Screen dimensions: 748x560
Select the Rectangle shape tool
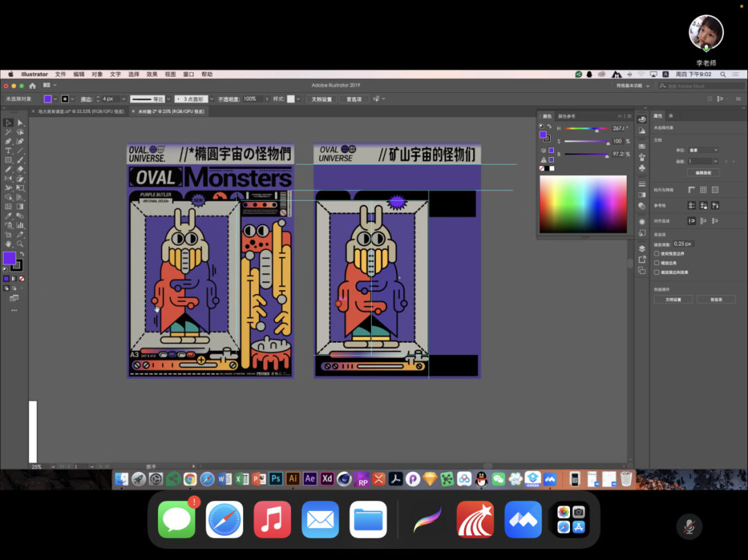pyautogui.click(x=8, y=160)
